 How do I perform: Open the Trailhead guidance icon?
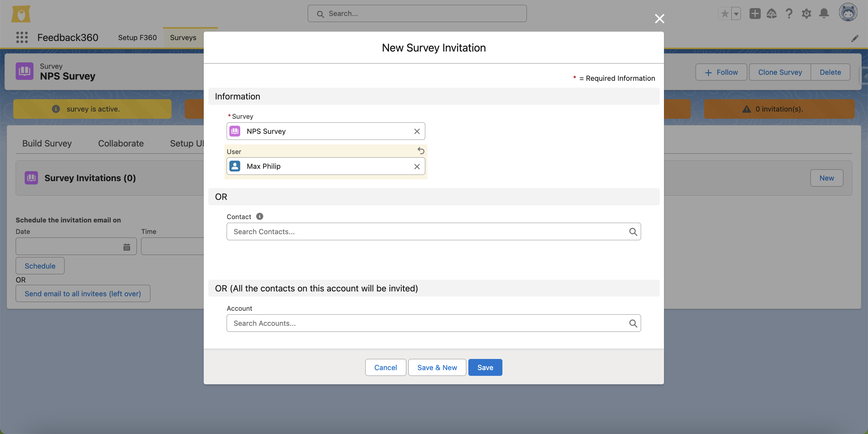click(772, 14)
